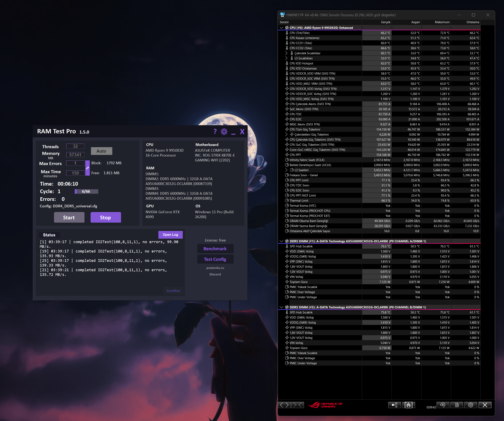The width and height of the screenshot is (504, 421).
Task: Collapse DDR5 DIMM [#3] sensor group
Action: tap(281, 307)
